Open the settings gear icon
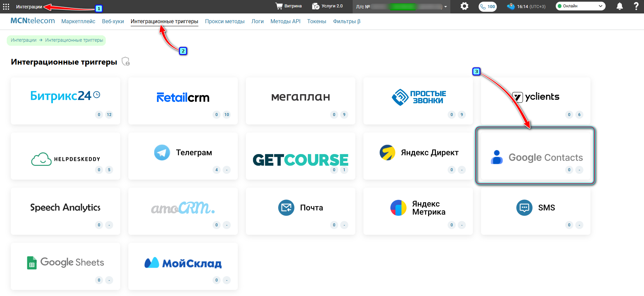The width and height of the screenshot is (644, 296). tap(464, 6)
